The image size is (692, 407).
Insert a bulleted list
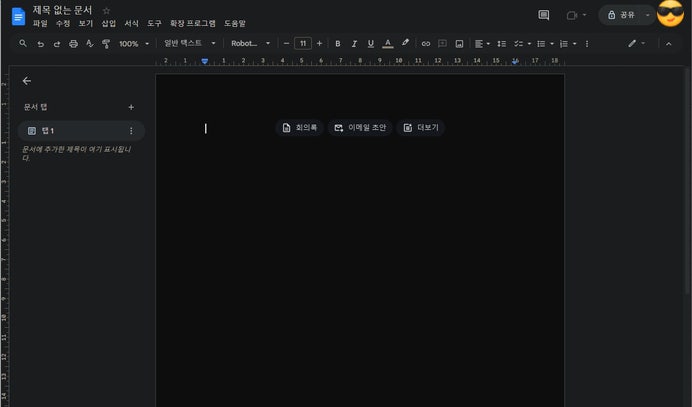click(541, 44)
